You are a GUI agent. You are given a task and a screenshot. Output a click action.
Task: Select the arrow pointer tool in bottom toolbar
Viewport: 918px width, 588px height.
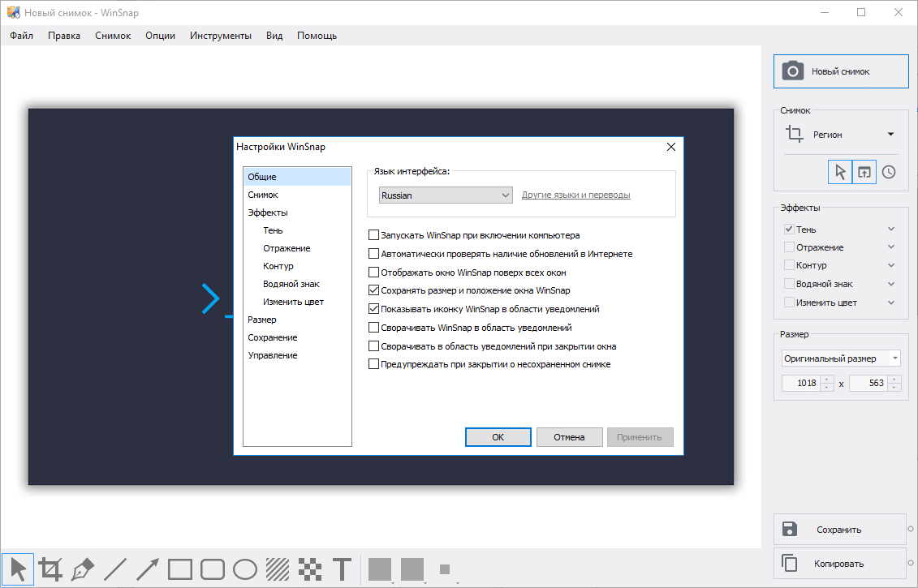click(18, 569)
